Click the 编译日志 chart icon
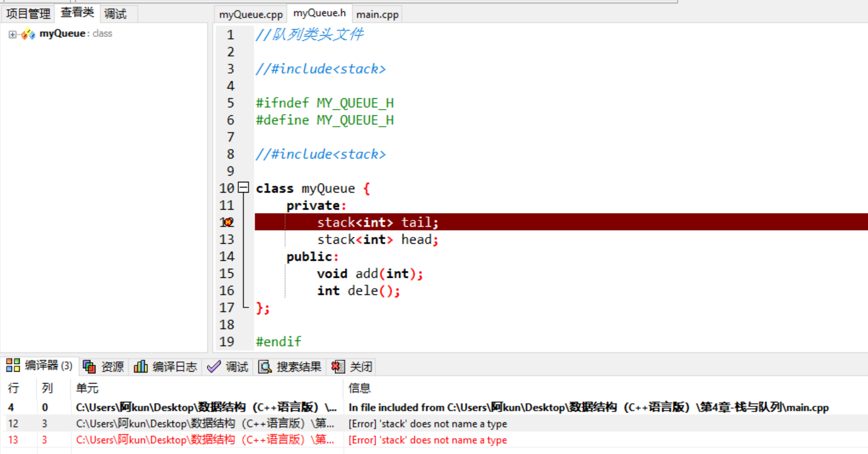 pyautogui.click(x=140, y=366)
